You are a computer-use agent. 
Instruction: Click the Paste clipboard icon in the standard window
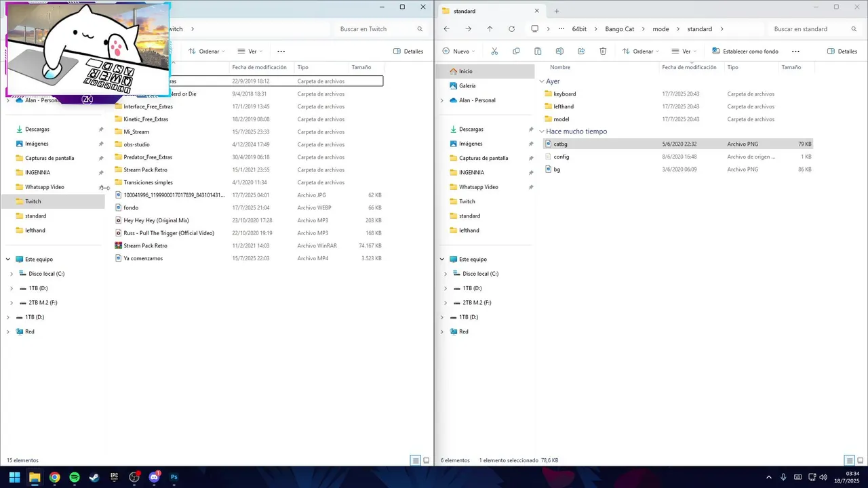pyautogui.click(x=538, y=52)
